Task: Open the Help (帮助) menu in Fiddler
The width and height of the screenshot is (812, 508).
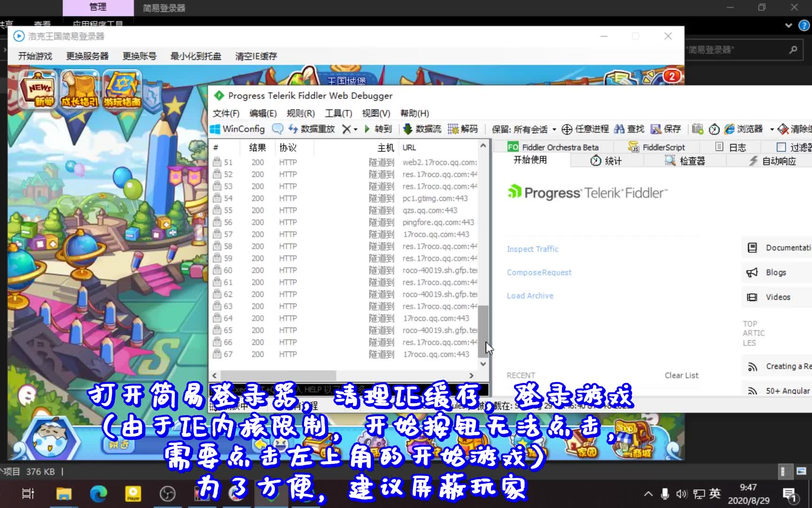Action: point(414,113)
